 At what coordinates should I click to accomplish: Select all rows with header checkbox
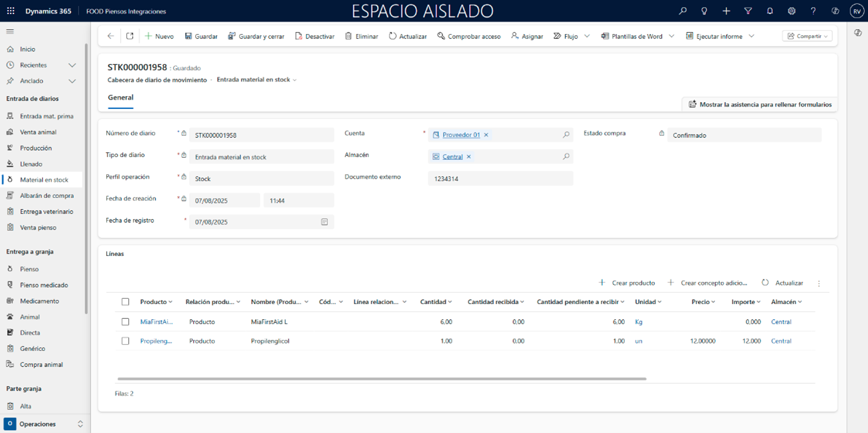coord(125,302)
